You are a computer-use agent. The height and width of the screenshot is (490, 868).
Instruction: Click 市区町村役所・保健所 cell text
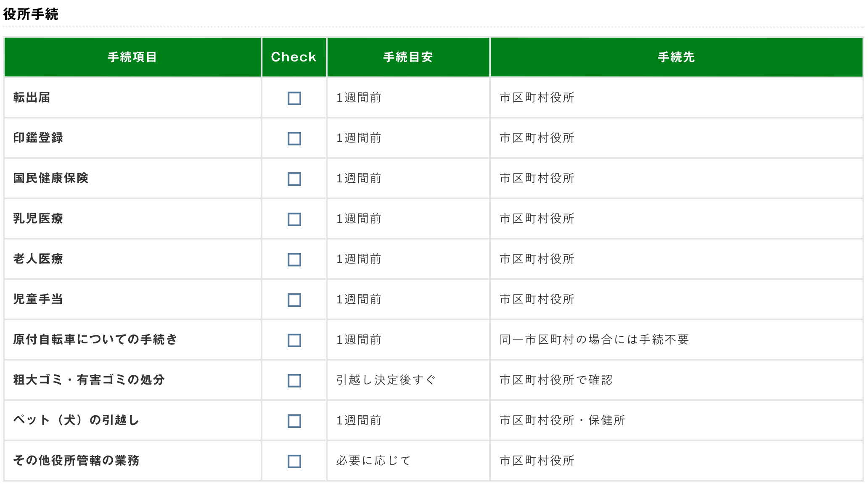point(562,420)
